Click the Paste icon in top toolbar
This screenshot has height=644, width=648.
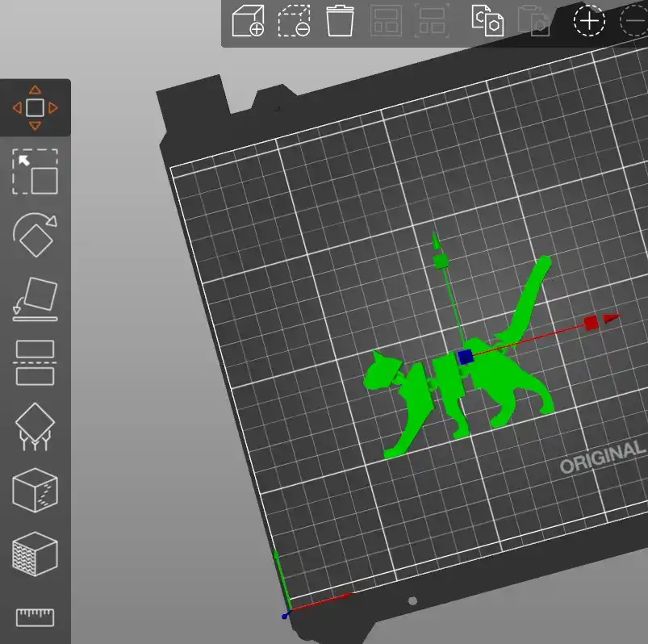pos(533,21)
